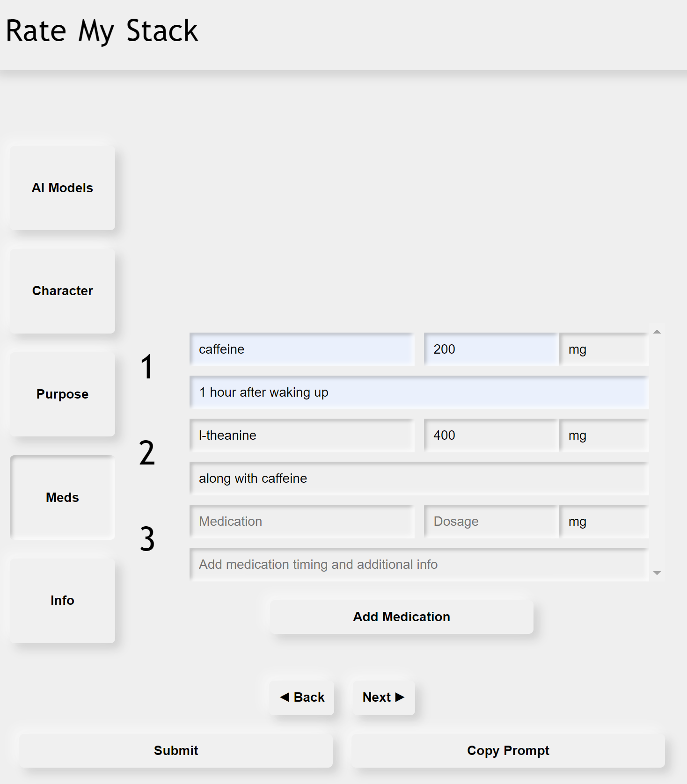Edit the '1 hour after waking up' timing field
Image resolution: width=687 pixels, height=784 pixels.
(419, 392)
